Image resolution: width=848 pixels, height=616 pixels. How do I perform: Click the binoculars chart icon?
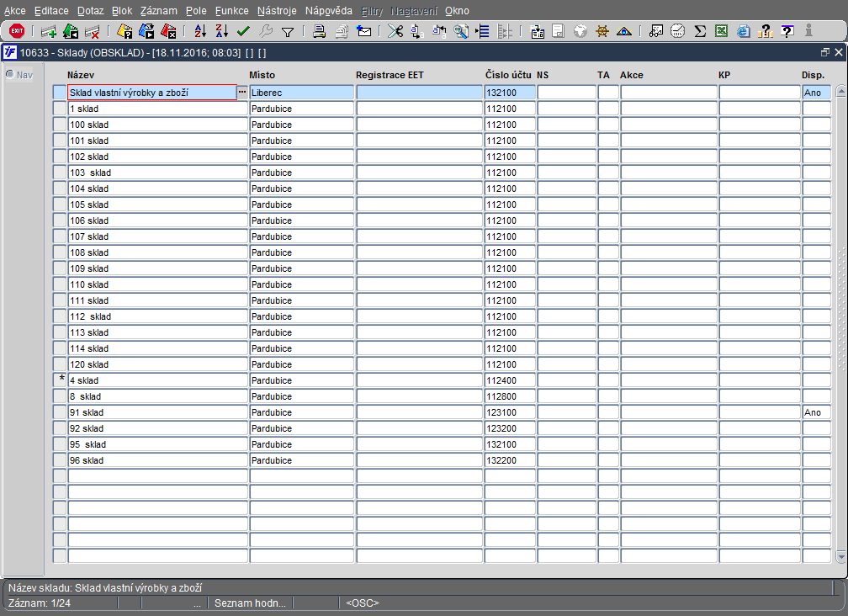click(x=655, y=31)
